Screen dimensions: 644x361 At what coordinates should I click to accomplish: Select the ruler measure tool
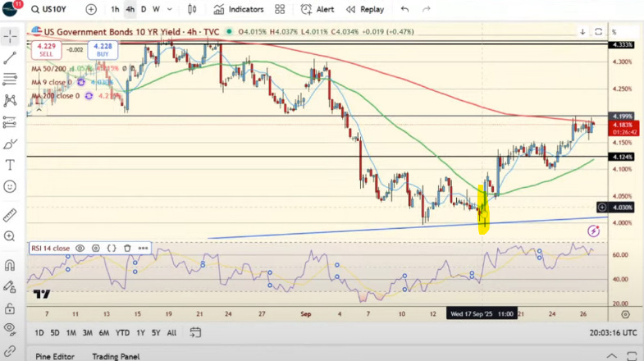(10, 215)
